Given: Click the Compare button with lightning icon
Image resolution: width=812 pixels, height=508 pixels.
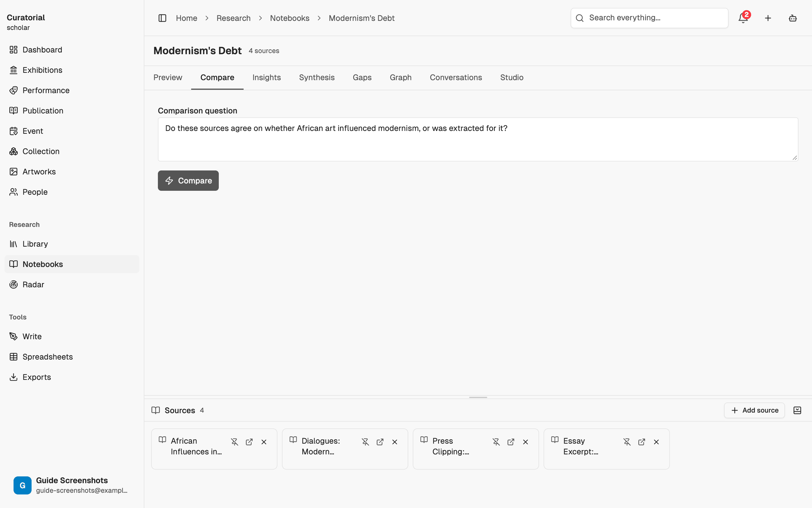Looking at the screenshot, I should coord(188,181).
